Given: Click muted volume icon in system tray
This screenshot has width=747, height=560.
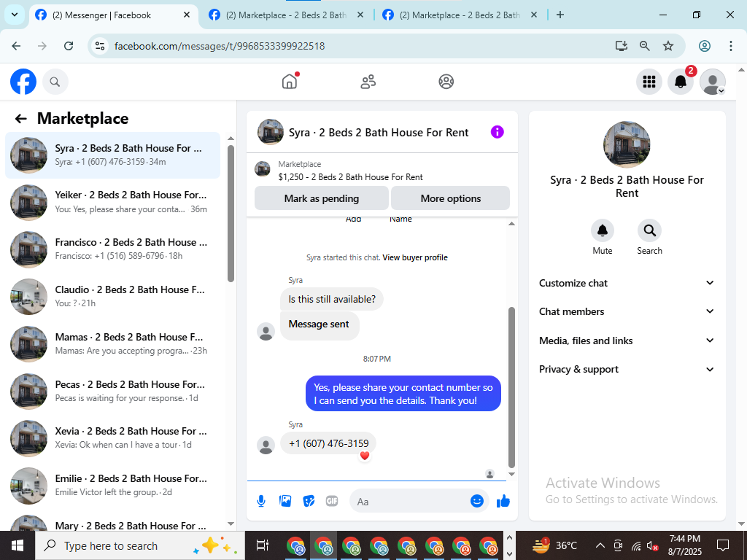Looking at the screenshot, I should (x=653, y=546).
